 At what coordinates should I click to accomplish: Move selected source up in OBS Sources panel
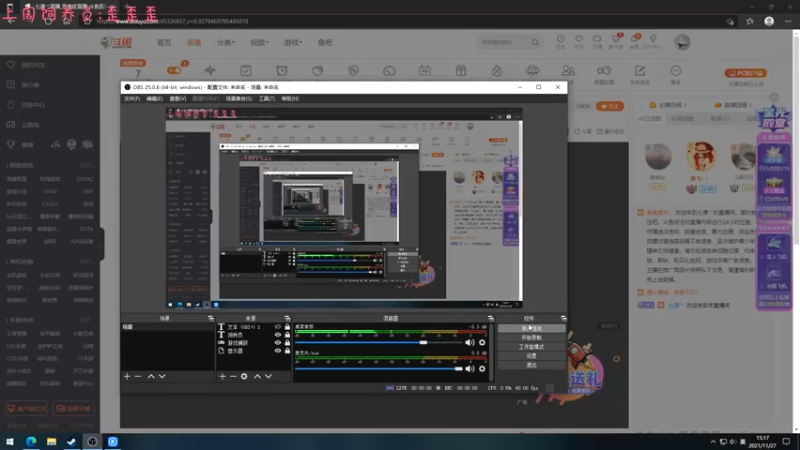click(257, 377)
